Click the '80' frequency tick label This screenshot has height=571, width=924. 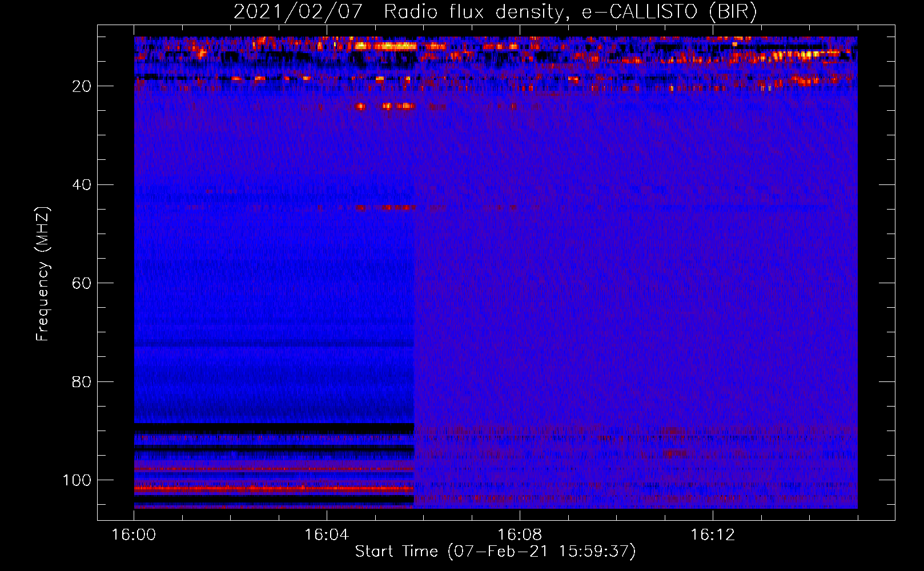point(82,381)
